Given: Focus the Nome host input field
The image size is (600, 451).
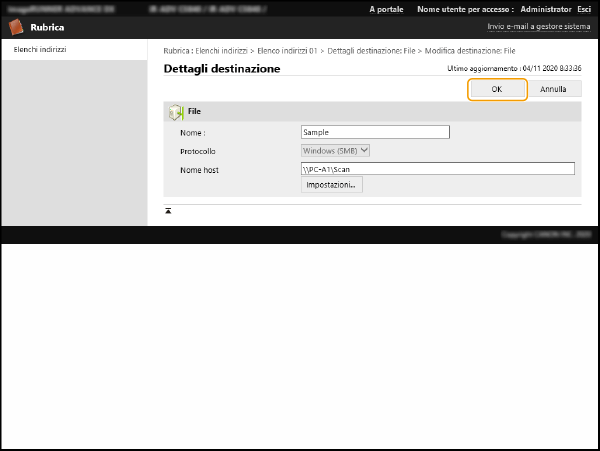Looking at the screenshot, I should coord(437,169).
